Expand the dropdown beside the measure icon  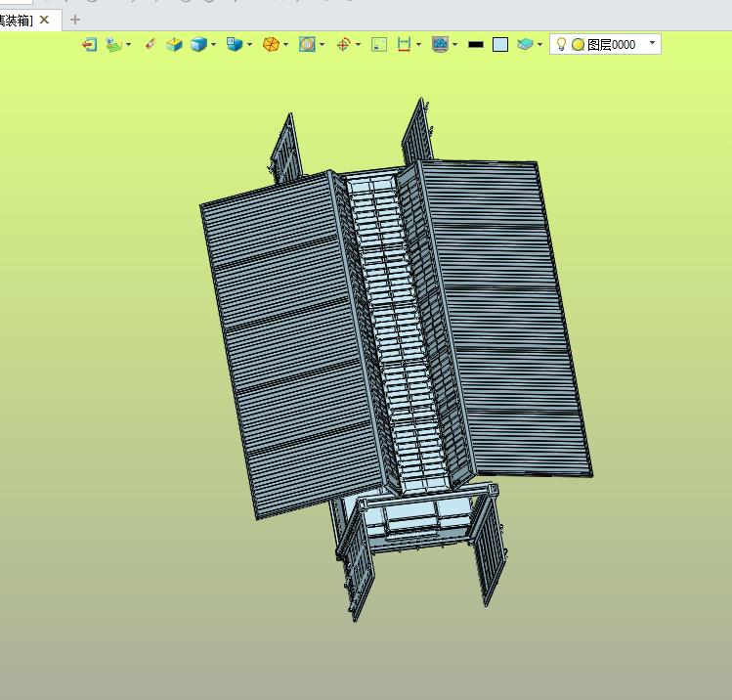point(418,44)
